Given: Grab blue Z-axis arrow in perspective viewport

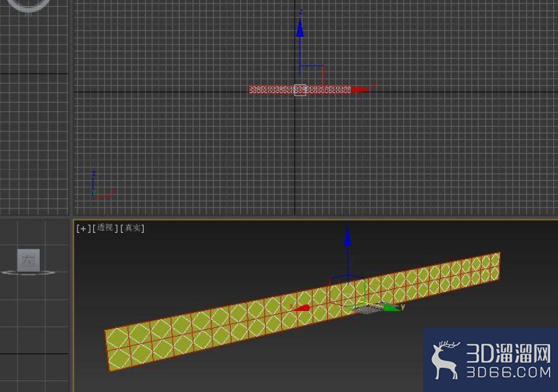Looking at the screenshot, I should click(x=347, y=237).
